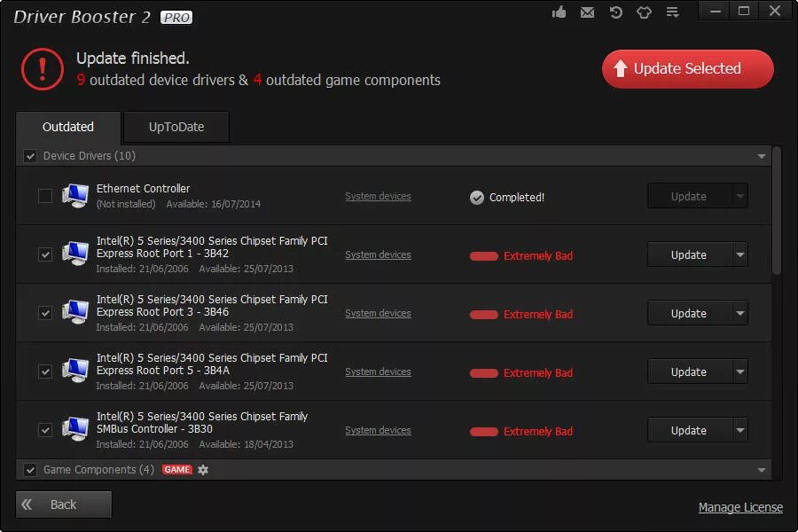Click Update for Root Port 3 - 3B46
This screenshot has width=798, height=532.
coord(689,313)
